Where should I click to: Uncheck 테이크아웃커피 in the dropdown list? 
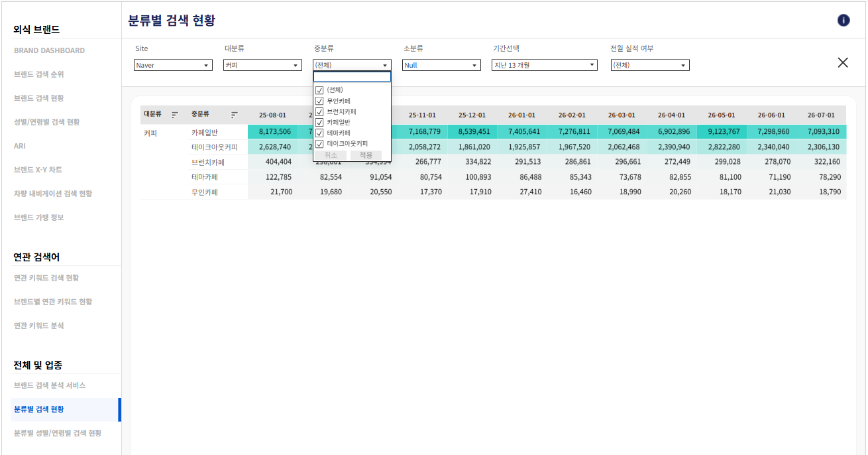coord(319,143)
